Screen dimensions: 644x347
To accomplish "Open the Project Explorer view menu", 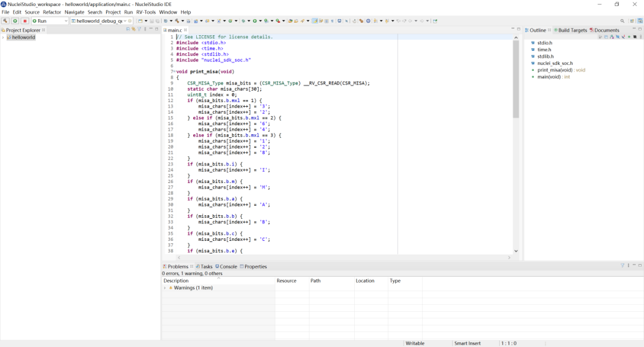I will [x=145, y=30].
